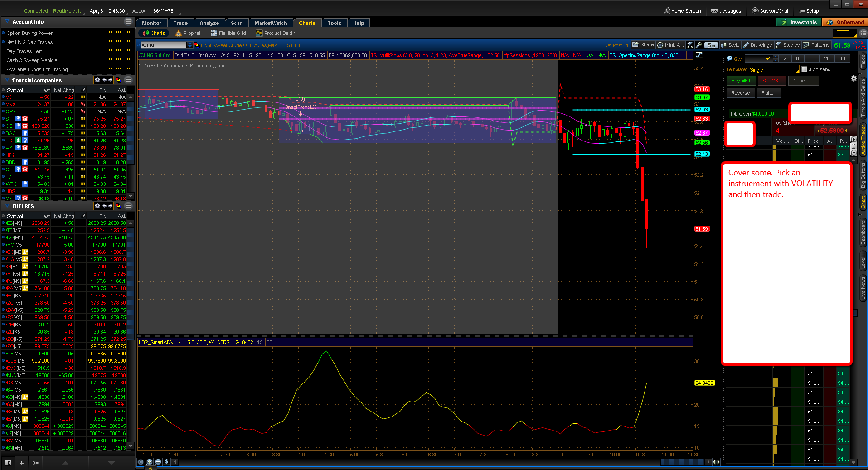The width and height of the screenshot is (868, 470).
Task: Add a gadget to left sidebar
Action: click(x=21, y=463)
